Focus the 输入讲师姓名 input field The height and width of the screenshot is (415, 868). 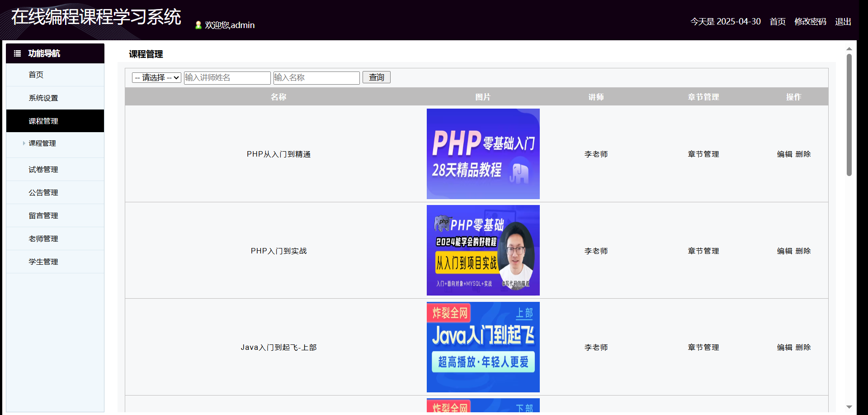[x=227, y=78]
